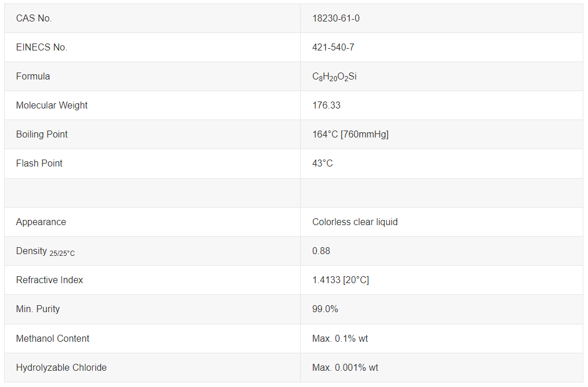Screen dimensions: 588x387
Task: Click the Hydrolyzable Chloride label
Action: [x=62, y=368]
